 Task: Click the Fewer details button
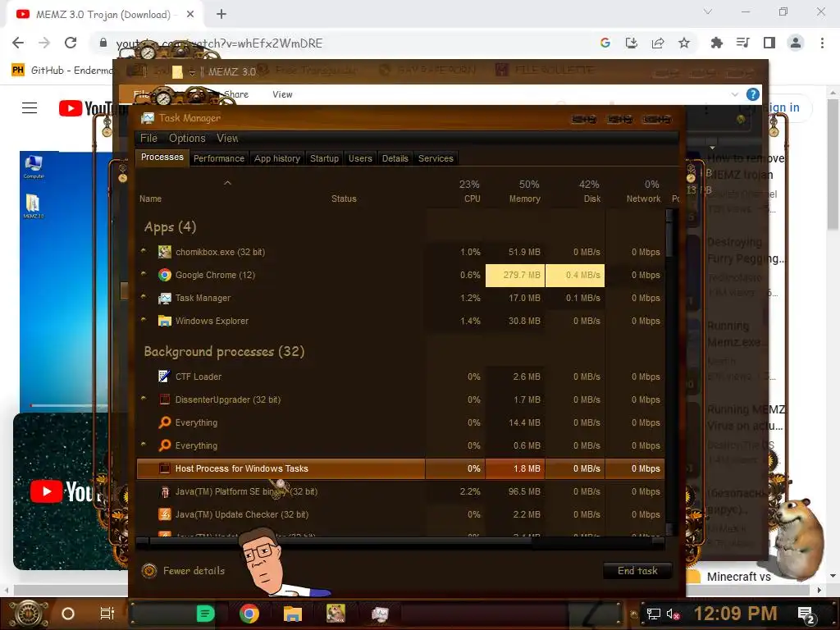[183, 571]
